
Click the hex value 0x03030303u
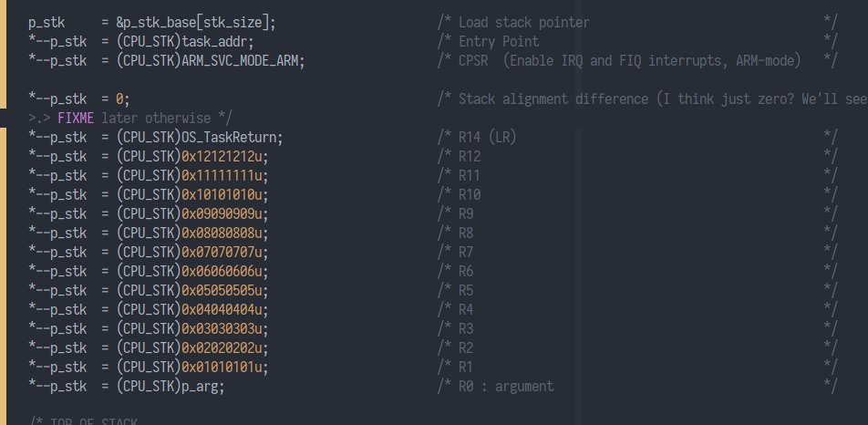pyautogui.click(x=223, y=329)
